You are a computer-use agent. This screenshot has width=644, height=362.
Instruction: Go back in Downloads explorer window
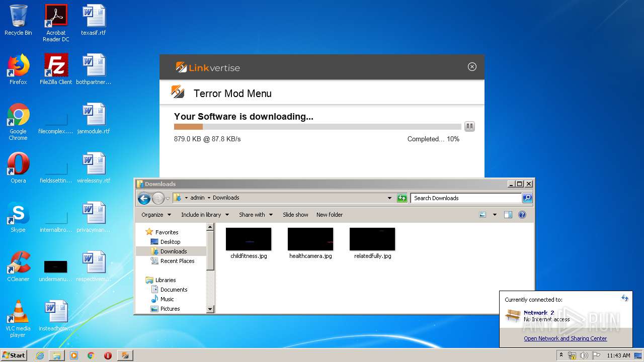[x=144, y=198]
